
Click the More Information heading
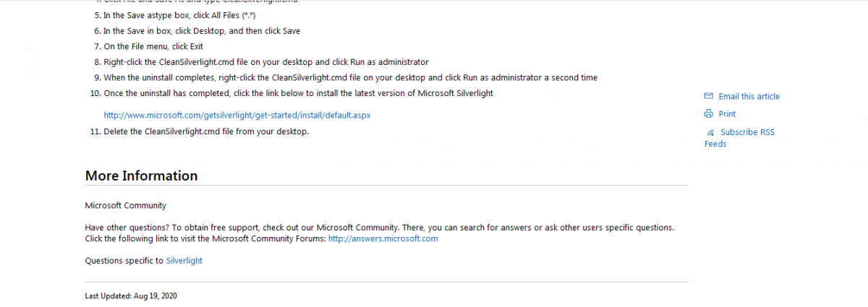(141, 176)
